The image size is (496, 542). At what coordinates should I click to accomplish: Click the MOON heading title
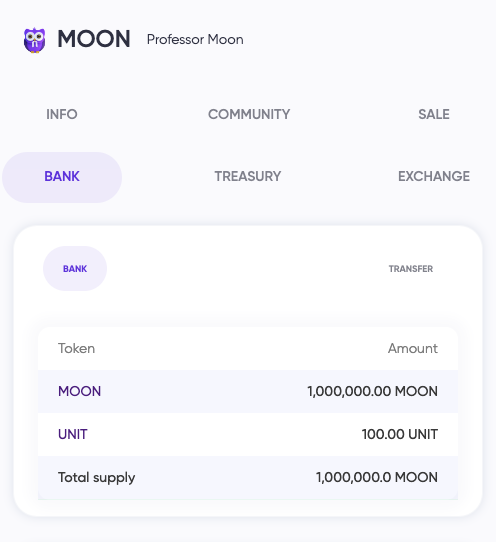pos(94,39)
